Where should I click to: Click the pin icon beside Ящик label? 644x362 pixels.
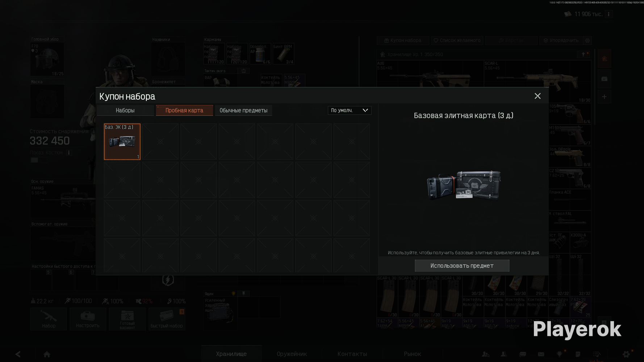point(244,293)
